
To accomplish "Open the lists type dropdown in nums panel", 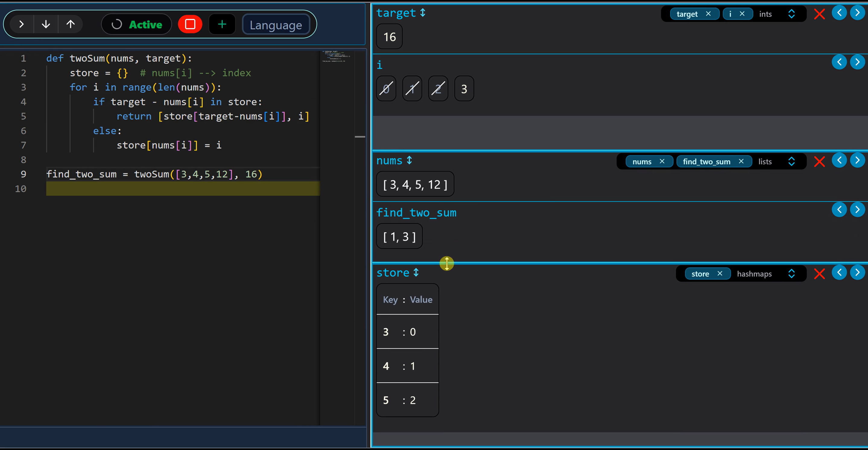I will [x=791, y=161].
